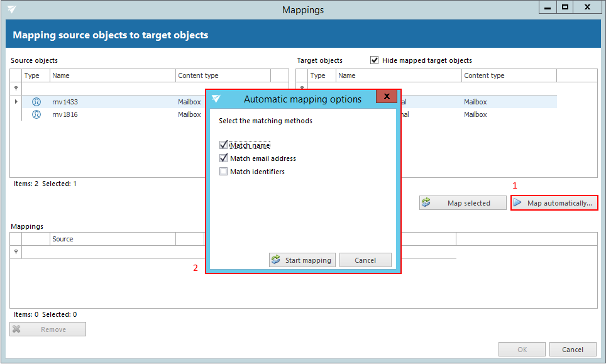
Task: Cancel the automatic mapping dialog
Action: click(365, 260)
